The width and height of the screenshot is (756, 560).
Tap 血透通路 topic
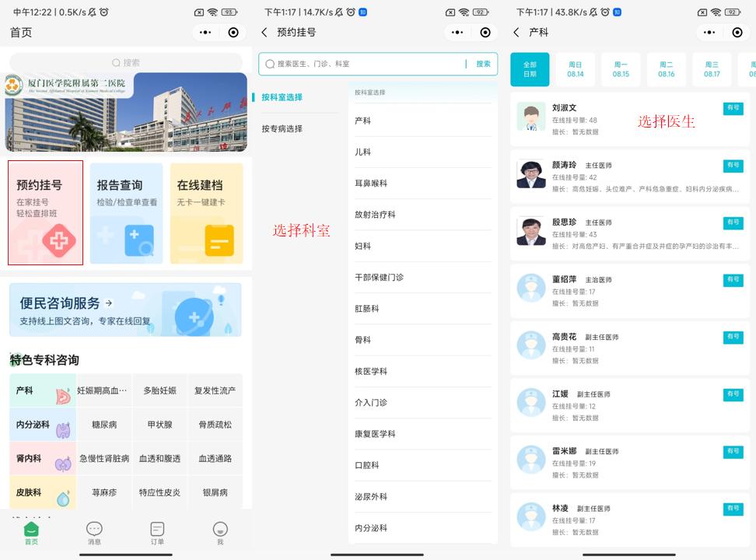(215, 458)
